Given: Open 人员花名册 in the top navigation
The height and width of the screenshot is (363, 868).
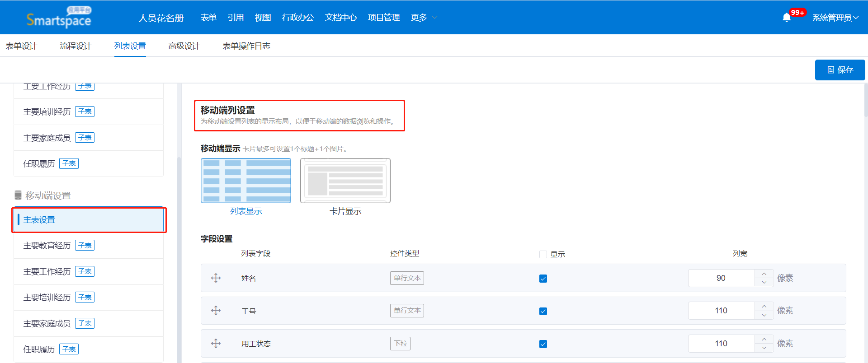Looking at the screenshot, I should (x=161, y=18).
